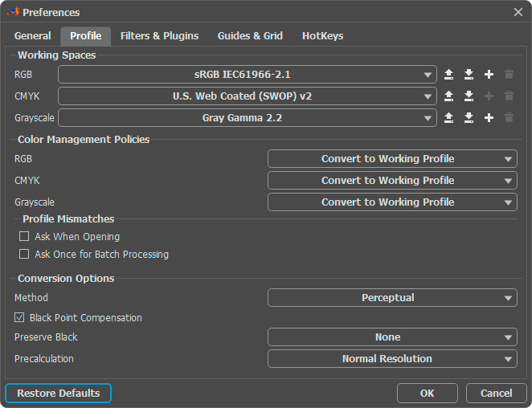Click the CMYK row plus icon

coord(489,96)
